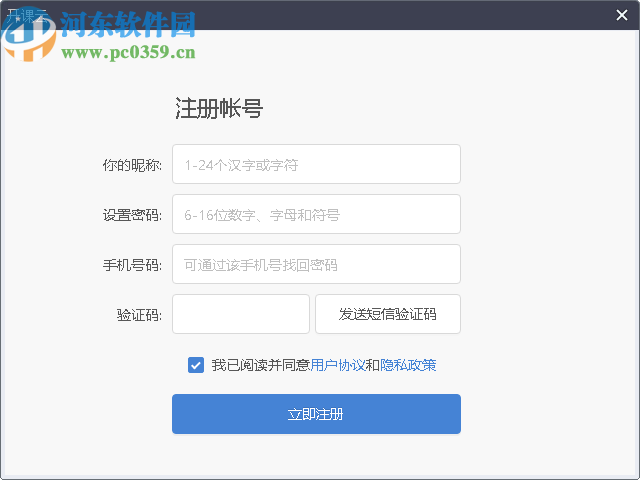640x480 pixels.
Task: Click the 设置密码 label
Action: click(132, 215)
